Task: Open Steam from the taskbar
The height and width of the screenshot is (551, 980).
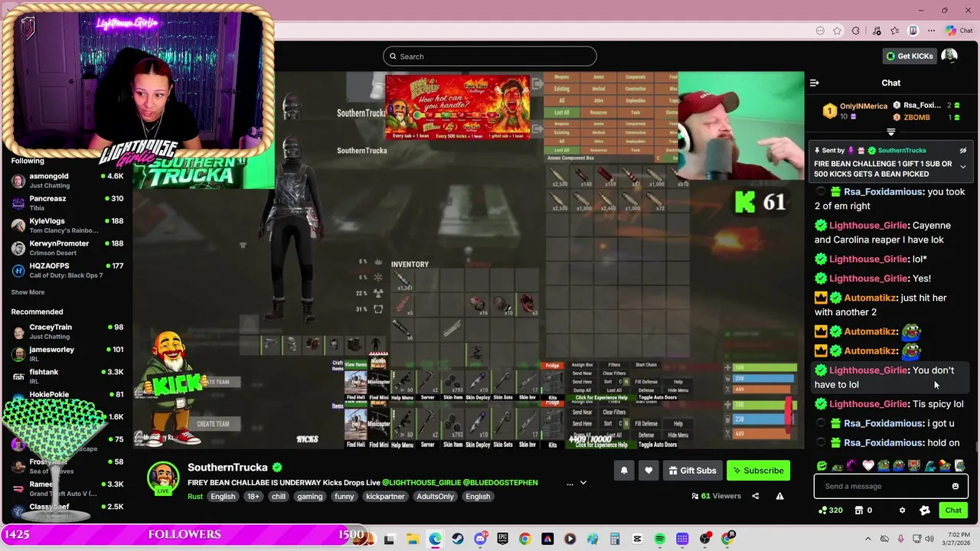Action: tap(458, 539)
